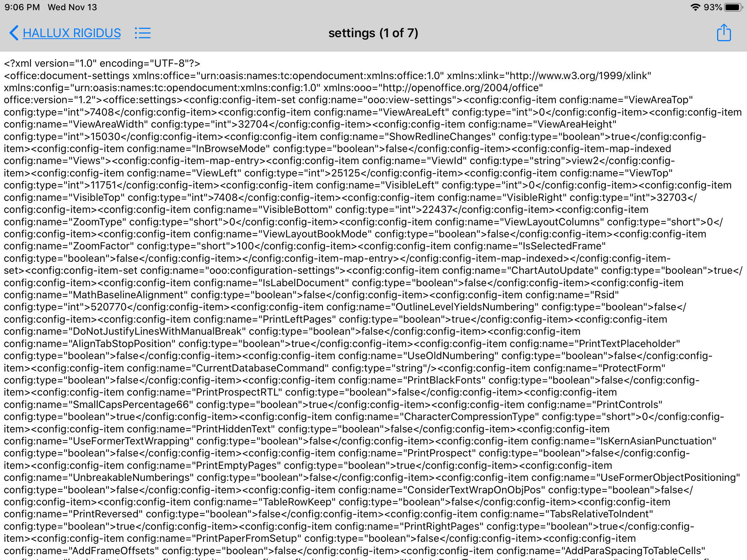
Task: Open the file list icon
Action: point(143,33)
